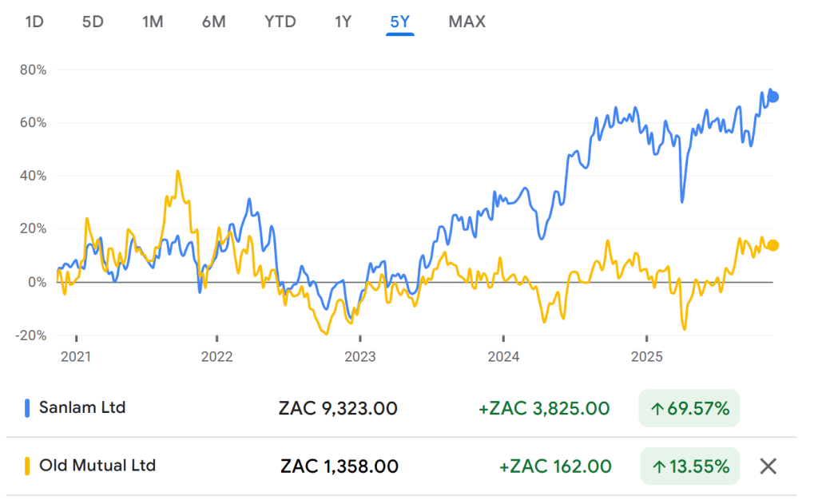
Task: Open the Old Mutual Ltd stock link
Action: point(97,466)
